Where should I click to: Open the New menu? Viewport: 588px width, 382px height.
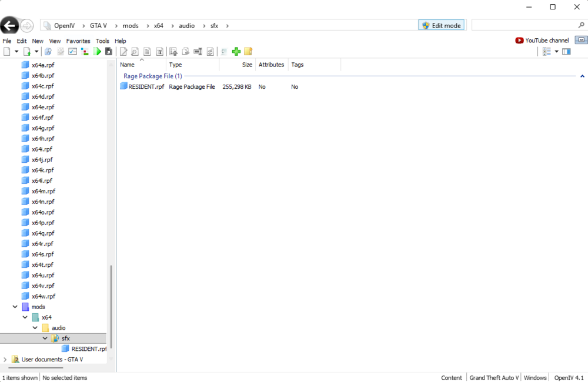(x=38, y=41)
